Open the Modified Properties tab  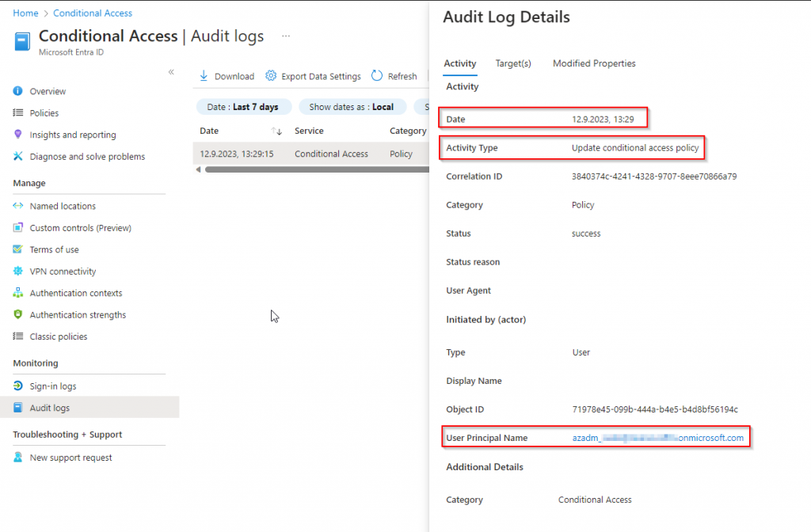pyautogui.click(x=594, y=63)
